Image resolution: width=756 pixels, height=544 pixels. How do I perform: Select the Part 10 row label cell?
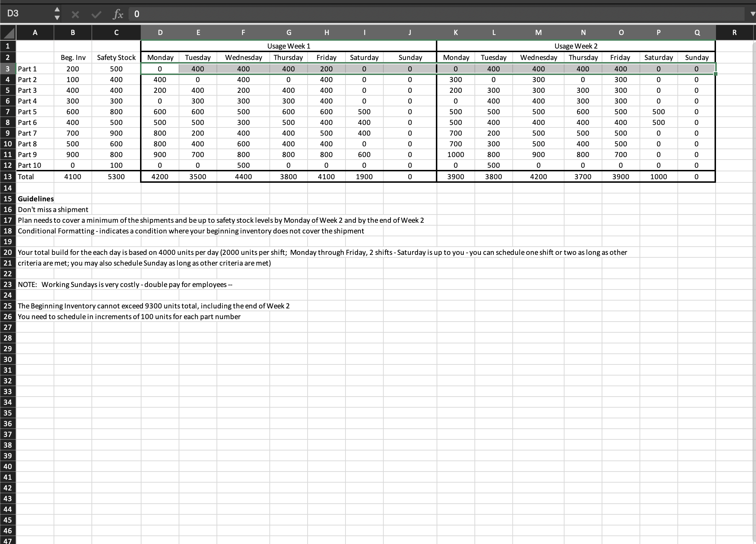click(x=35, y=165)
